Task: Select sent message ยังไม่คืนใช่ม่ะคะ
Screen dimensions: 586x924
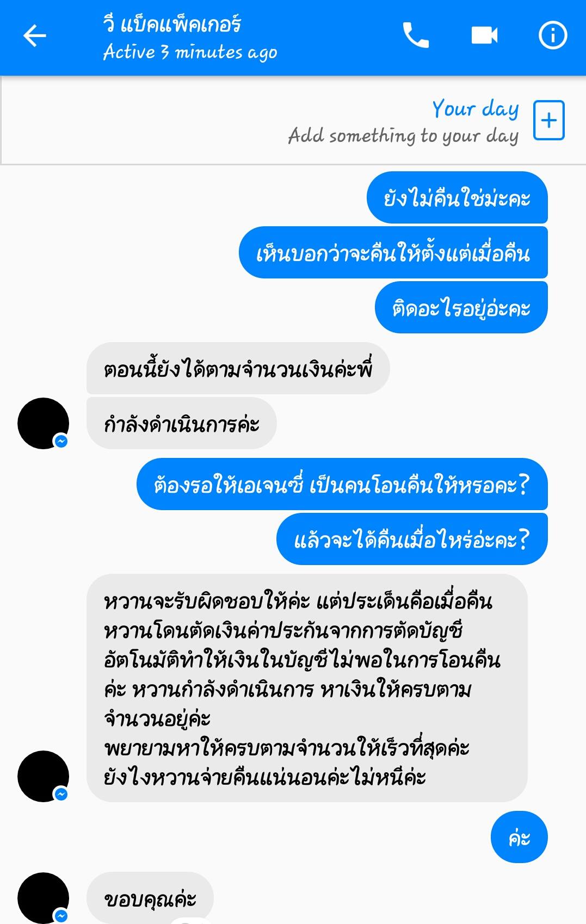Action: (457, 197)
